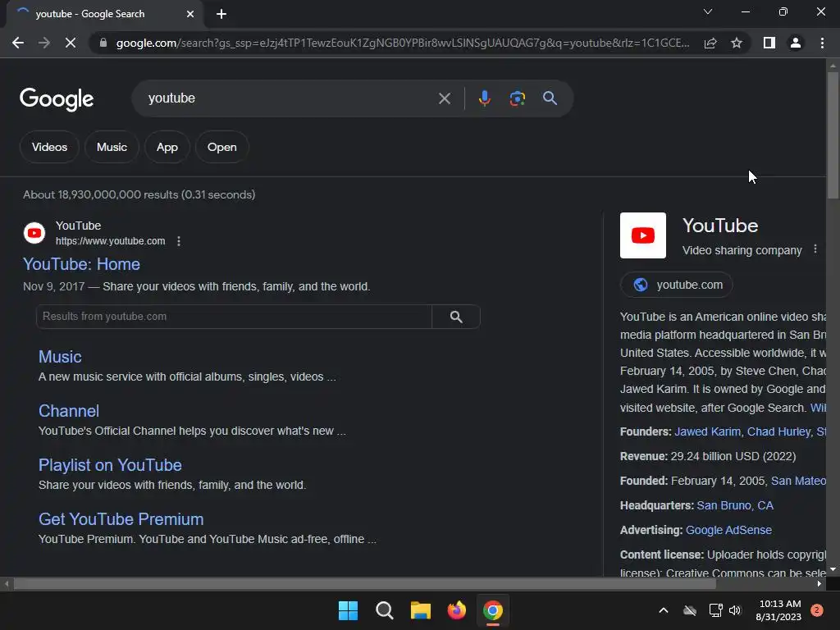Open San Bruno, CA headquarters link
Image resolution: width=840 pixels, height=630 pixels.
pyautogui.click(x=735, y=505)
